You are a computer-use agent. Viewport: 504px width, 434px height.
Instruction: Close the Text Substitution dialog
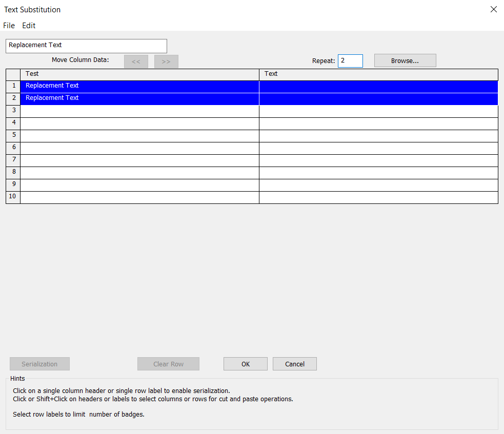(x=493, y=9)
